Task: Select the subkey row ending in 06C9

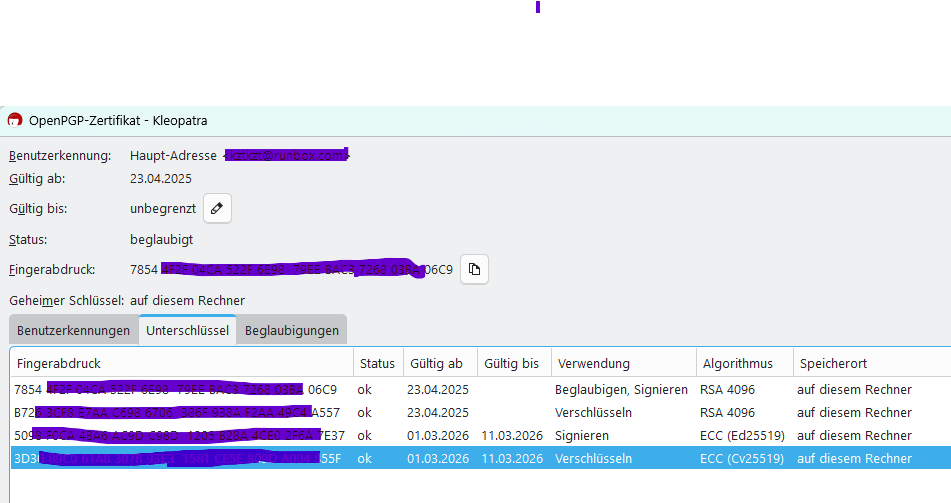Action: pos(481,390)
